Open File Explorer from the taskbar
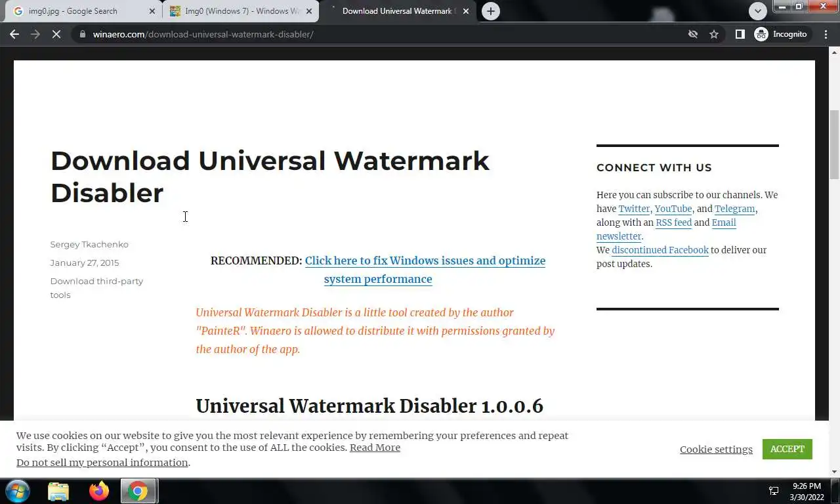The image size is (840, 504). tap(58, 491)
